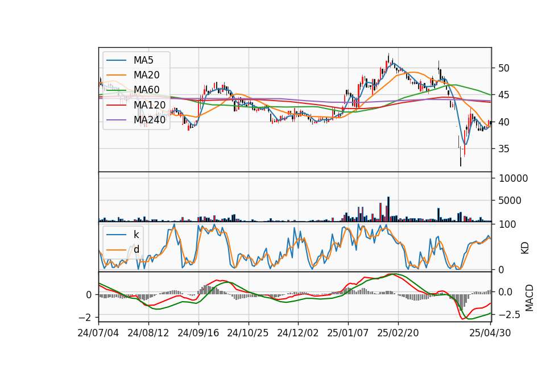Click the MA5 legend label
The height and width of the screenshot is (392, 546).
pos(143,60)
